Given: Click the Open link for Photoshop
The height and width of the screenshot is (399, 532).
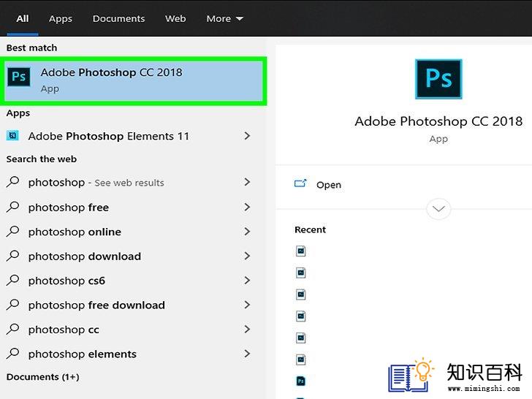Looking at the screenshot, I should (x=328, y=185).
